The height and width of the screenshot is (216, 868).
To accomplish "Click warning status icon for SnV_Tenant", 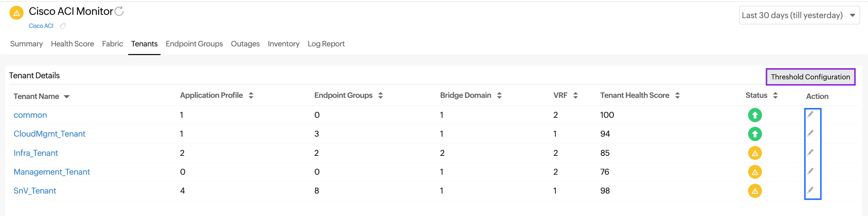I will [755, 191].
